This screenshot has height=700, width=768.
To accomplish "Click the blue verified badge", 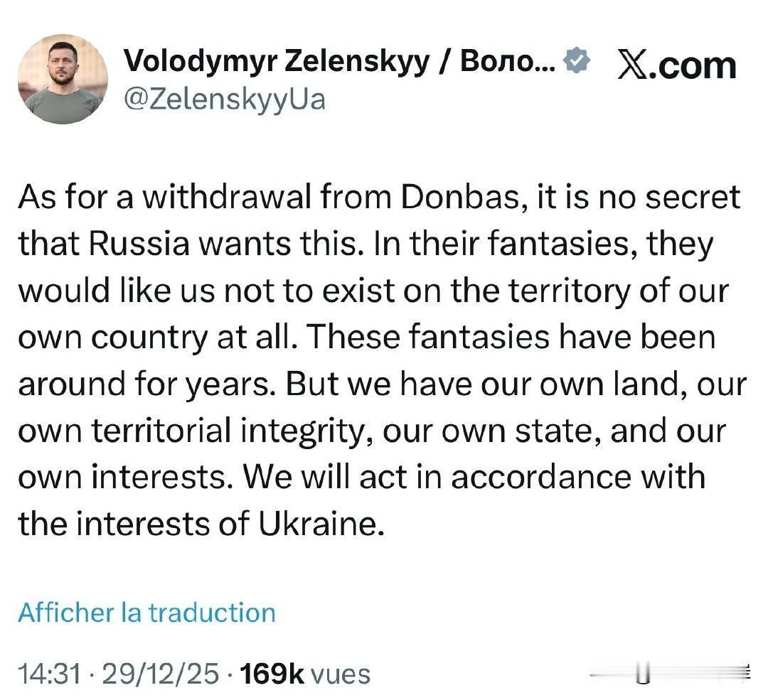I will click(x=577, y=63).
